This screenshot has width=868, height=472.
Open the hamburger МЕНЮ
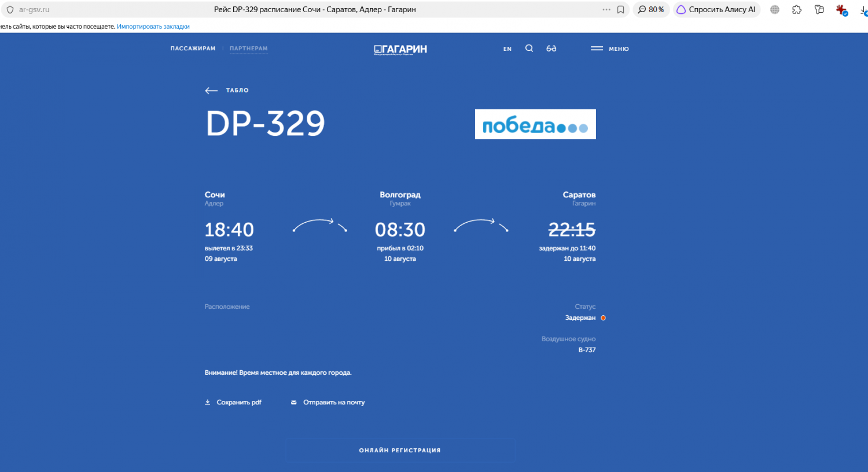(610, 49)
